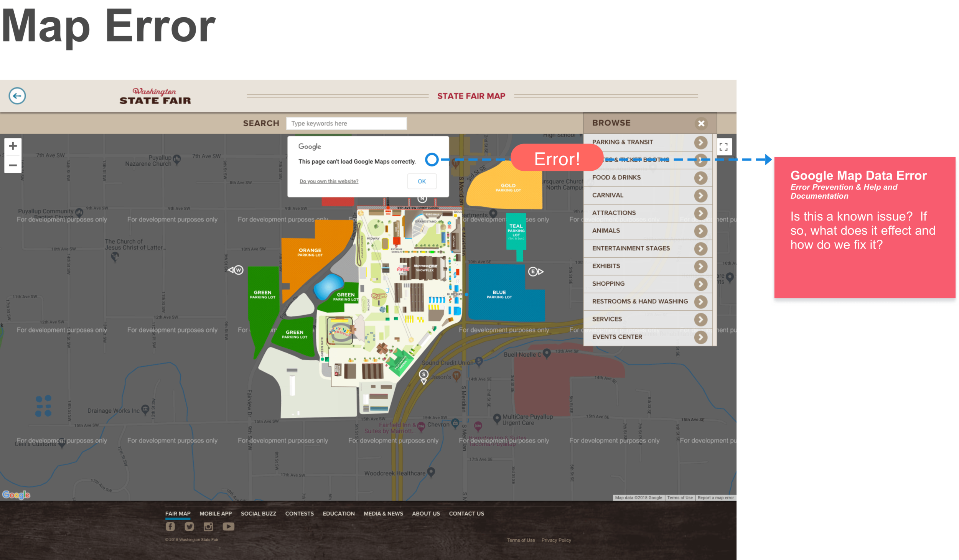This screenshot has width=959, height=560.
Task: Open footer Terms of Use link
Action: (521, 540)
